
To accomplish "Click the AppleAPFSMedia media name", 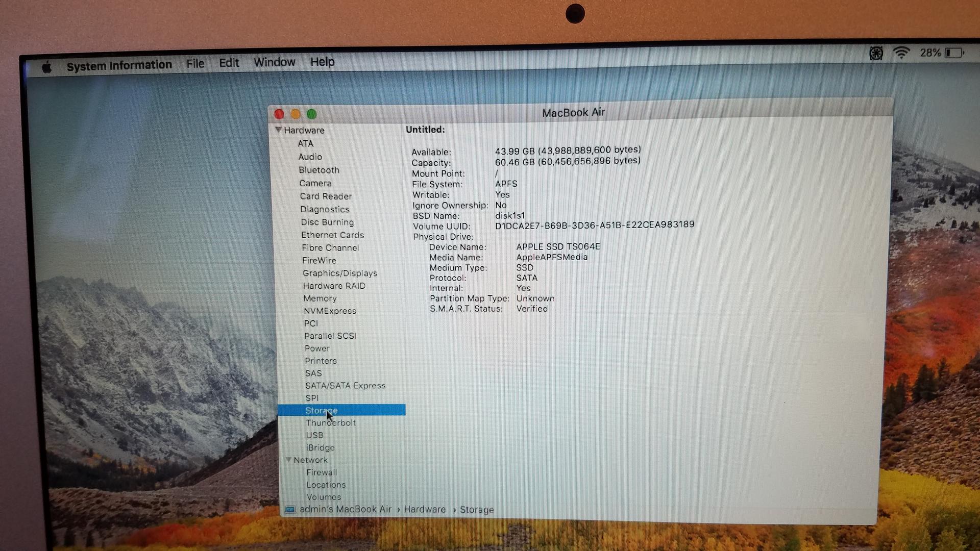I will 552,258.
